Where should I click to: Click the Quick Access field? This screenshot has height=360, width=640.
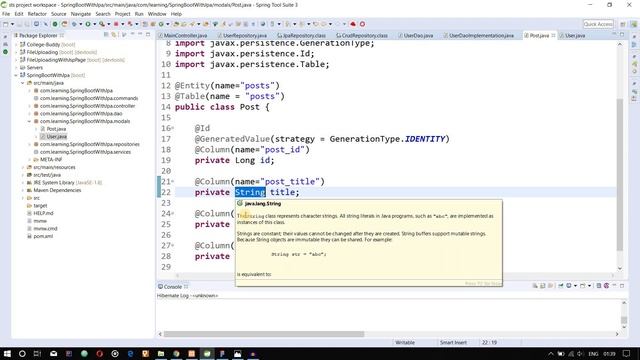pyautogui.click(x=598, y=24)
